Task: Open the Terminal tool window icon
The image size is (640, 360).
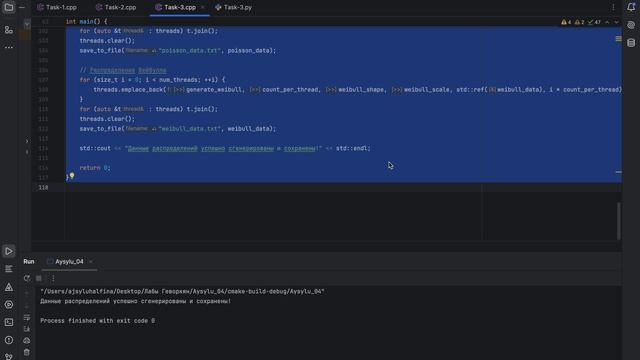Action: pos(9,322)
